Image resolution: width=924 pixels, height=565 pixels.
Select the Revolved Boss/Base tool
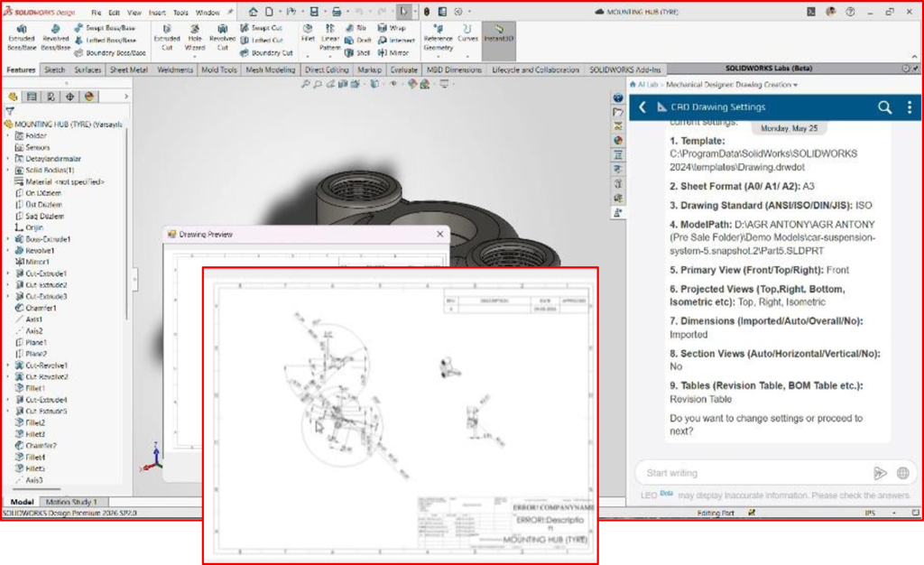tap(56, 37)
